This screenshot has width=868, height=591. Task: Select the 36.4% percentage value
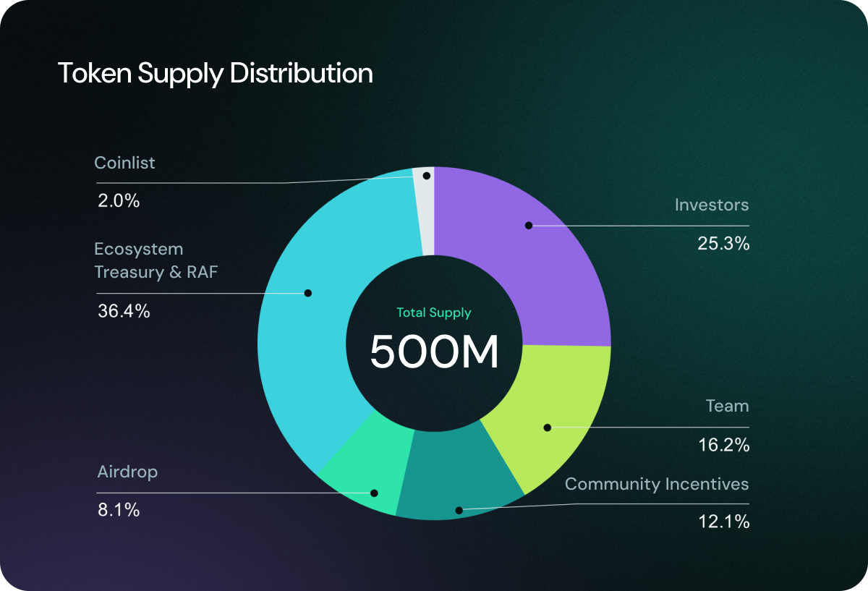[x=124, y=311]
